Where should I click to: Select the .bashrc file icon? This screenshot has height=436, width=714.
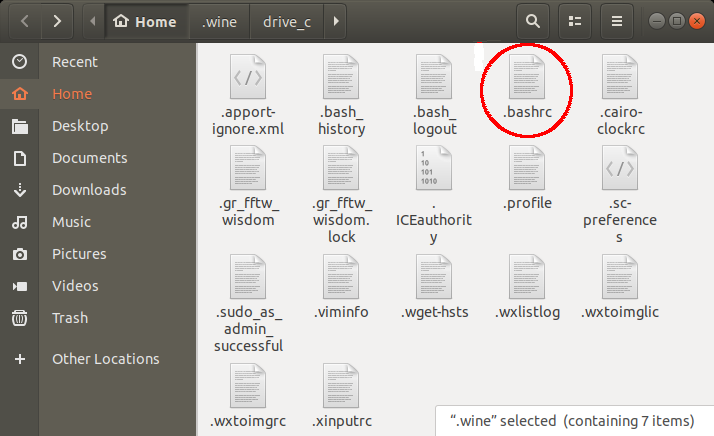(527, 77)
